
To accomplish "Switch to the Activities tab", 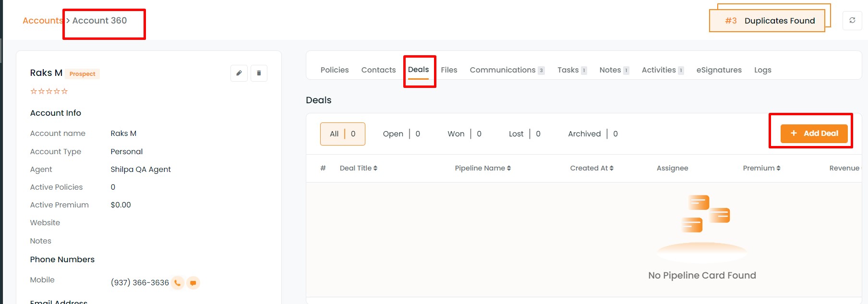I will click(663, 70).
